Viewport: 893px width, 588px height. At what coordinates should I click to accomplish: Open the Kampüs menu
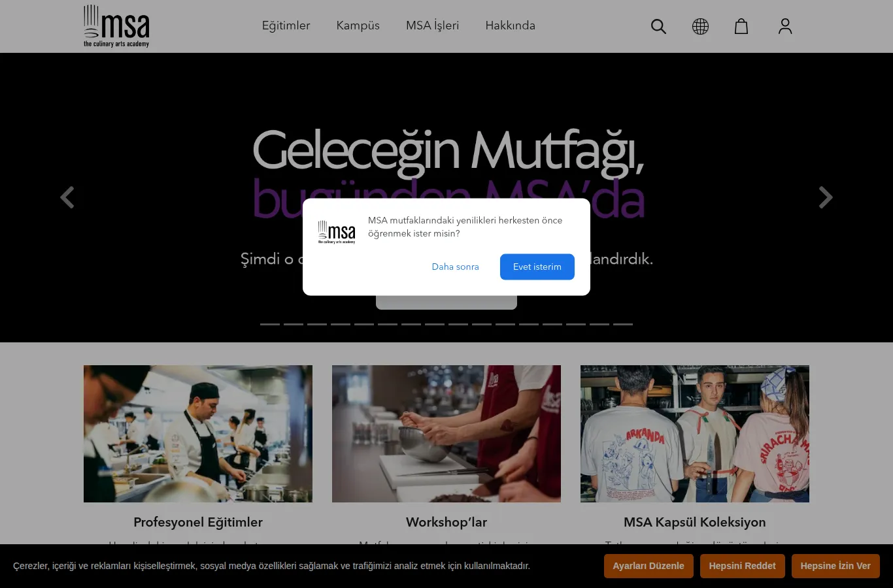(358, 25)
